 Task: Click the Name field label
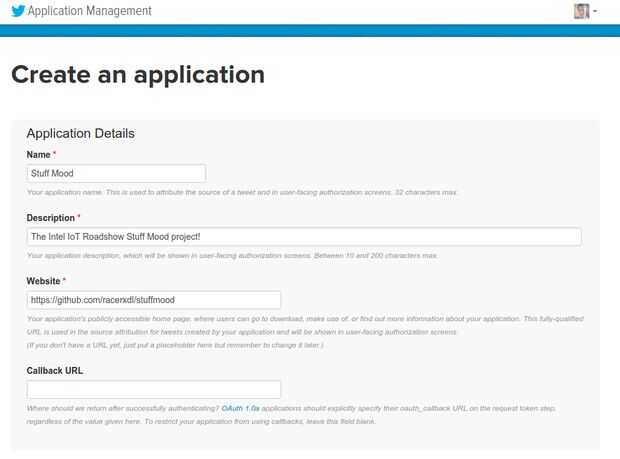coord(41,154)
